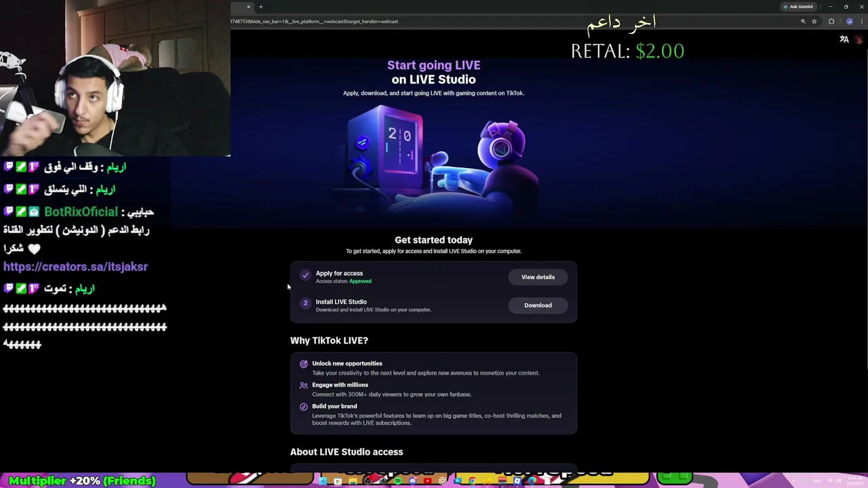Click the "Unlock new opportunities" title
868x488 pixels.
[347, 363]
